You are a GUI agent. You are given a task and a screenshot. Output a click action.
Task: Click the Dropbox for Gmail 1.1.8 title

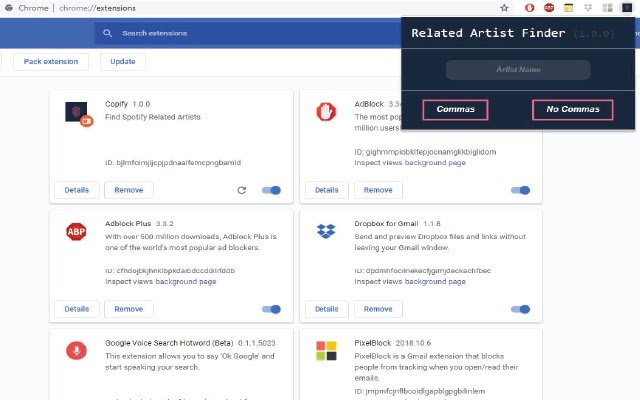pos(397,224)
